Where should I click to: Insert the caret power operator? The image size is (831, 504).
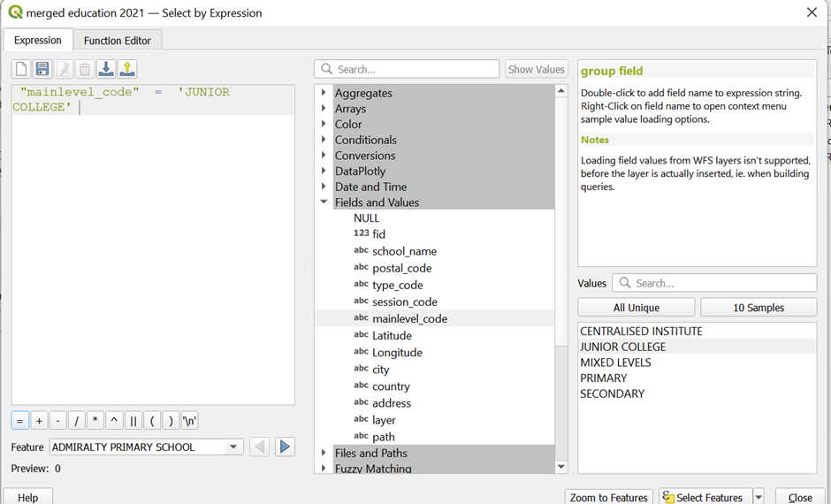114,421
